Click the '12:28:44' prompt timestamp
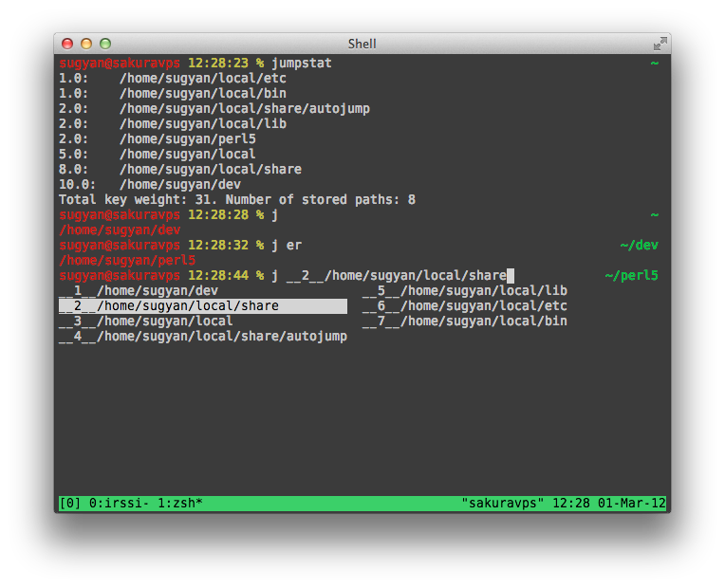 [x=217, y=276]
